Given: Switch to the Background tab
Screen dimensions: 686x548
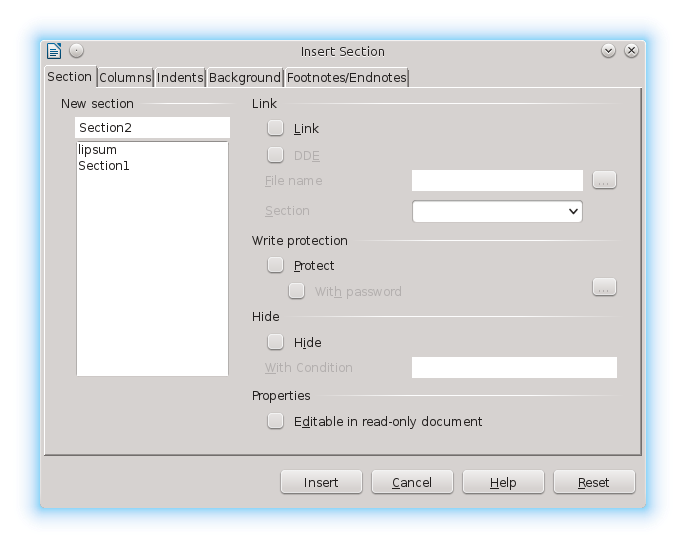Looking at the screenshot, I should (244, 77).
